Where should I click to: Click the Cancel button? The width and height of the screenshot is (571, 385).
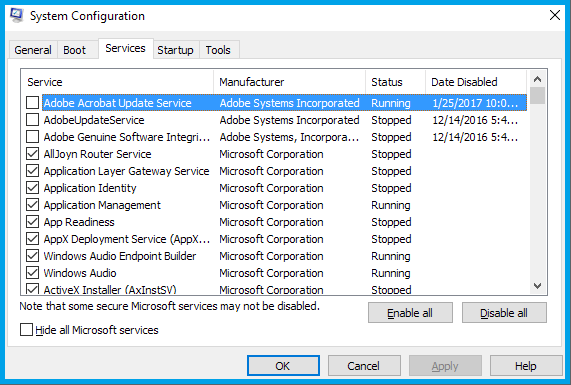(364, 366)
